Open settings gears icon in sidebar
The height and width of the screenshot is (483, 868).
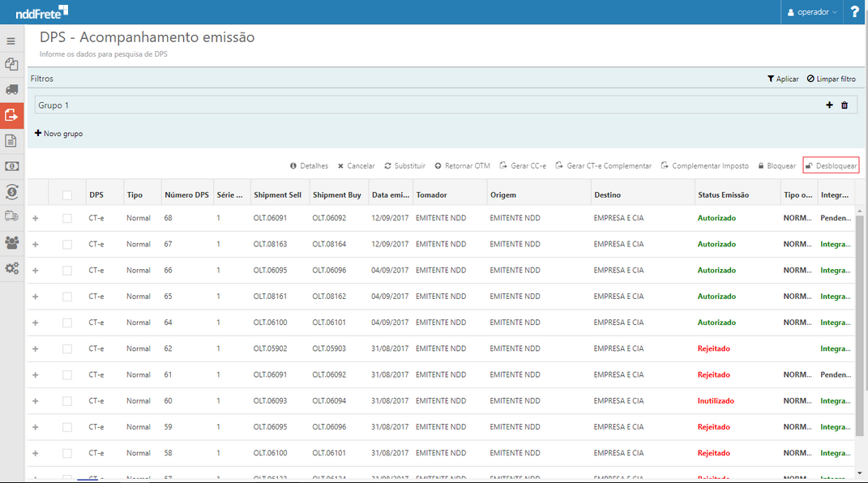point(11,268)
